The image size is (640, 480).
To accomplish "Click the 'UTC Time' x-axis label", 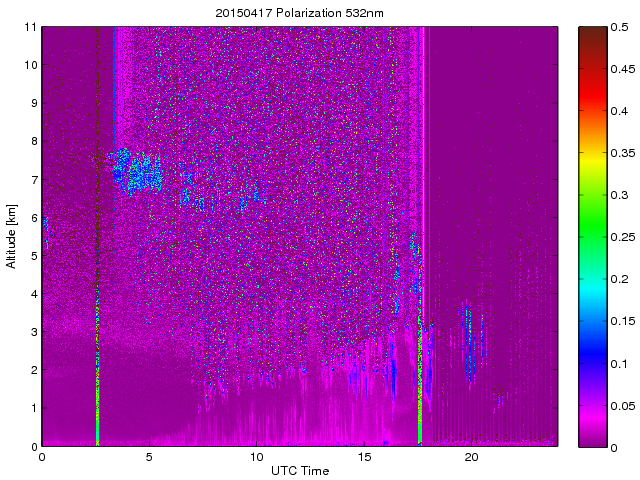I will pyautogui.click(x=300, y=471).
